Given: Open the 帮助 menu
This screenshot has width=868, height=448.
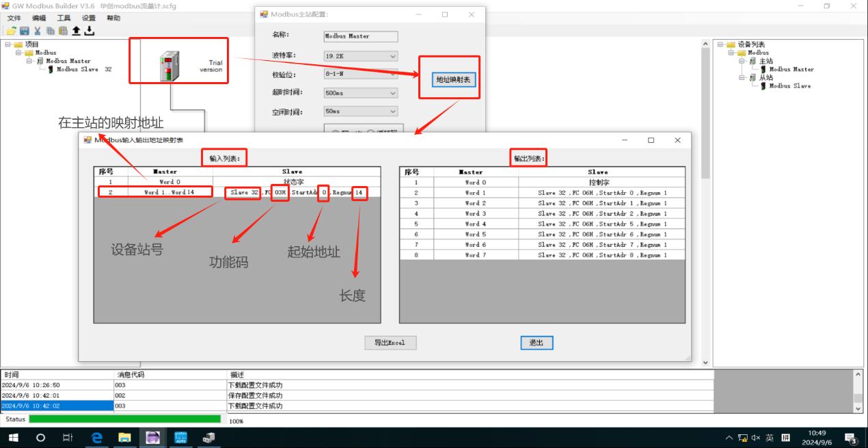Looking at the screenshot, I should coord(113,18).
